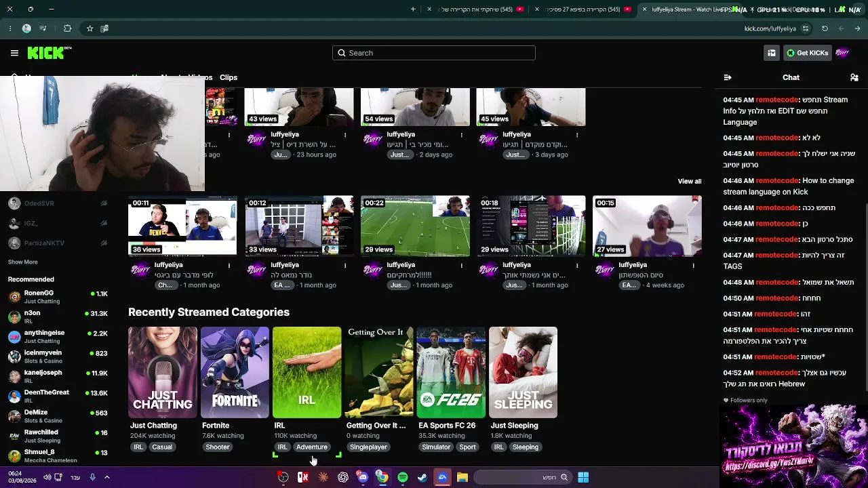
Task: Open iceinmyvein recommended channel
Action: tap(58, 357)
